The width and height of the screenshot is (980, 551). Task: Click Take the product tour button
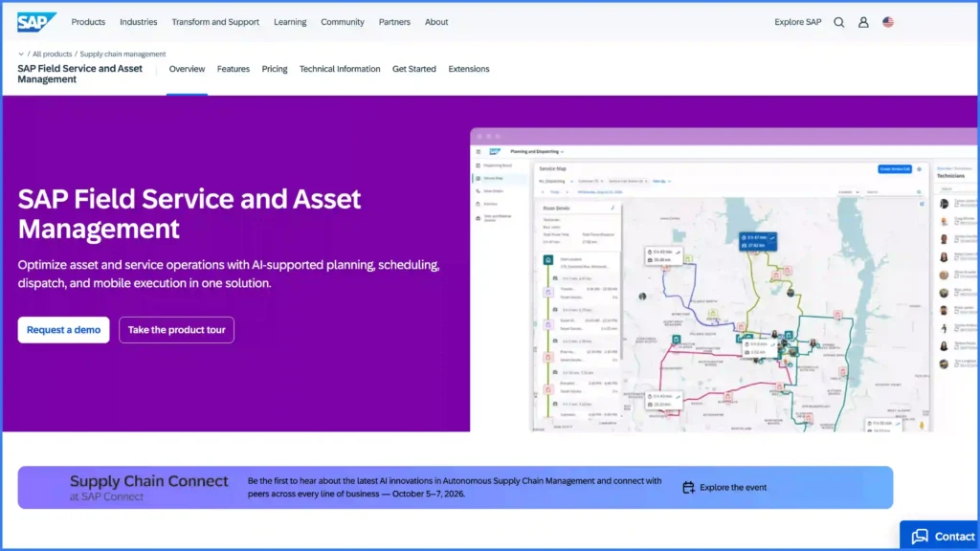click(x=176, y=330)
